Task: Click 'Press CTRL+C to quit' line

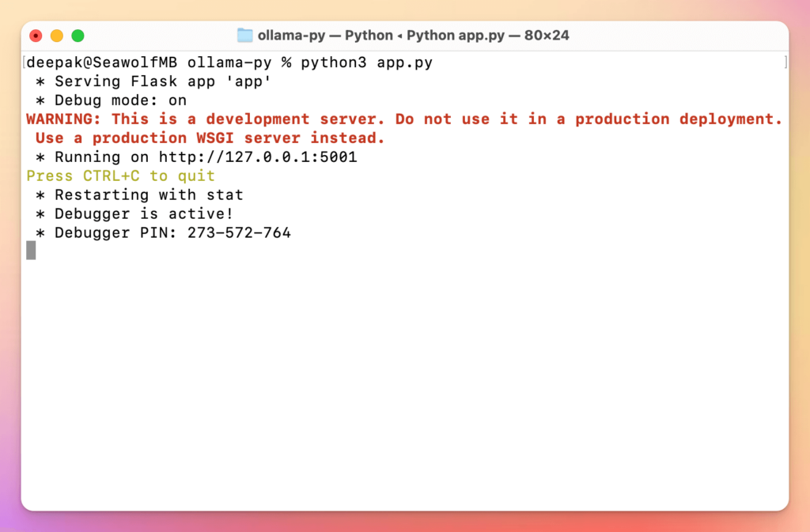Action: click(x=120, y=176)
